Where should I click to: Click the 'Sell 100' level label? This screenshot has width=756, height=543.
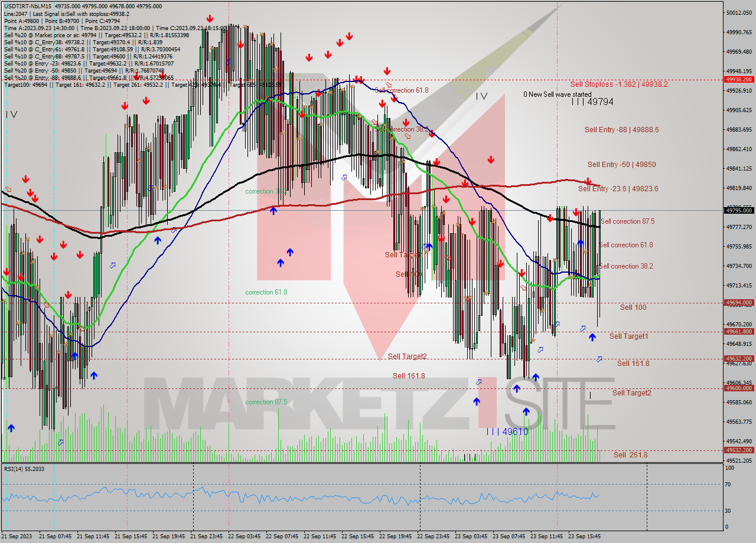pos(633,308)
